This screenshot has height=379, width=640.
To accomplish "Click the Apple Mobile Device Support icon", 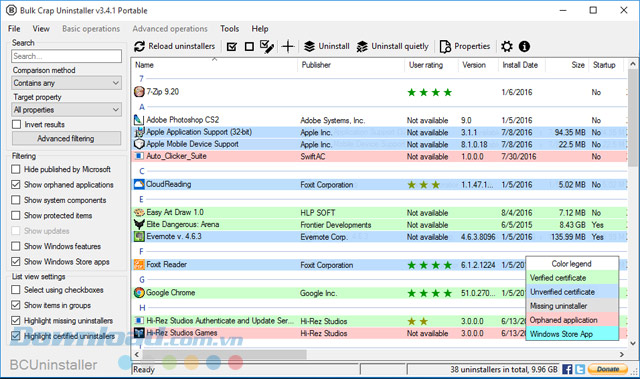I will 139,144.
